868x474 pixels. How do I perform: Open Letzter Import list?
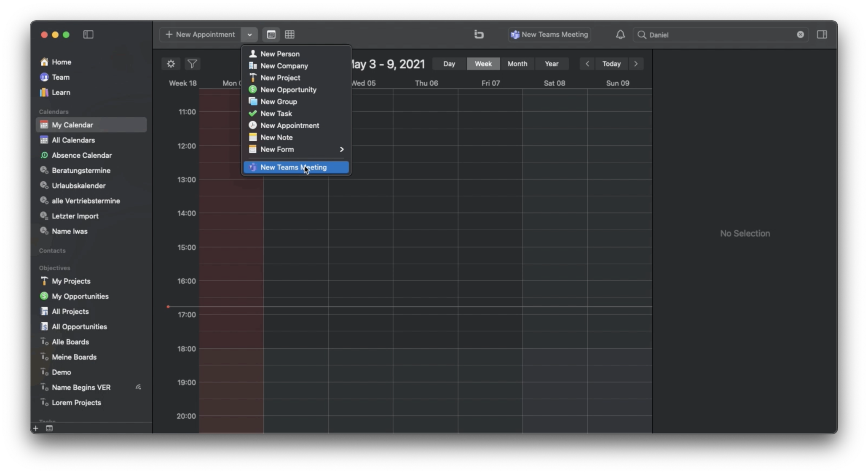click(x=91, y=216)
